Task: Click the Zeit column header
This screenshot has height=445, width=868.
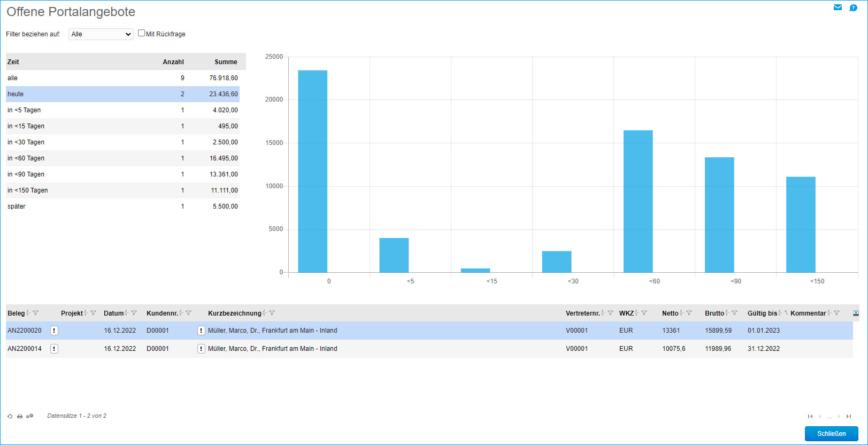Action: [x=13, y=62]
